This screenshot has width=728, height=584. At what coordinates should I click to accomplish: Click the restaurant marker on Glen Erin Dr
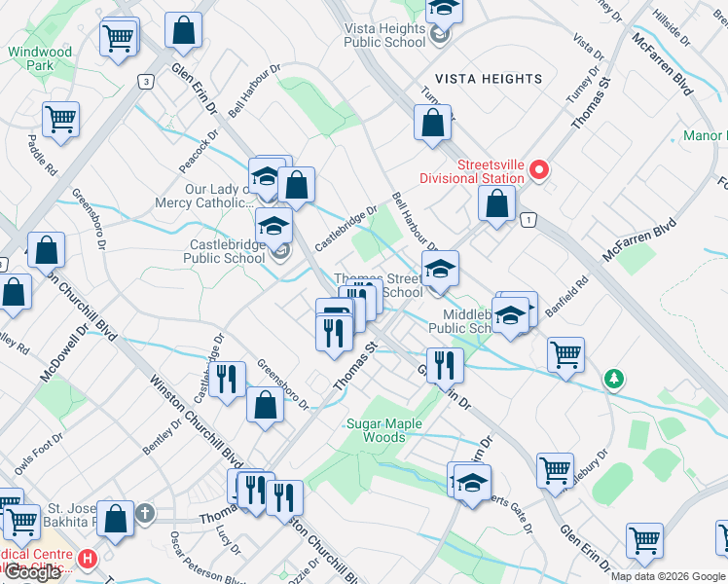click(445, 367)
